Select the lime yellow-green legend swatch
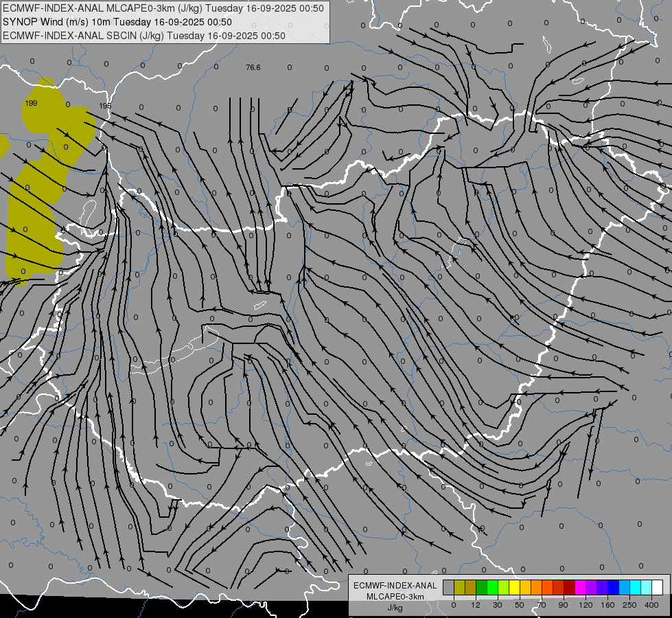This screenshot has height=618, width=672. pyautogui.click(x=504, y=587)
